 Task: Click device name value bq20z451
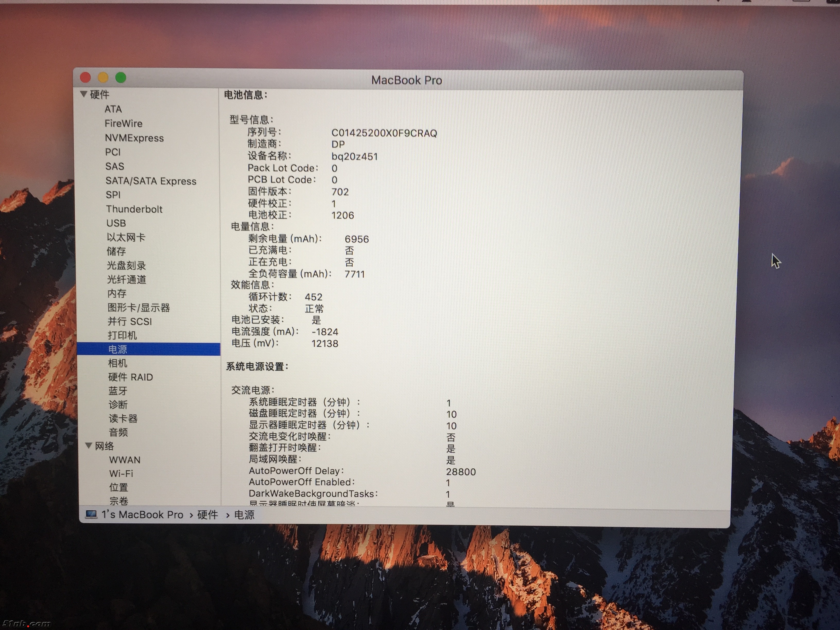[355, 156]
